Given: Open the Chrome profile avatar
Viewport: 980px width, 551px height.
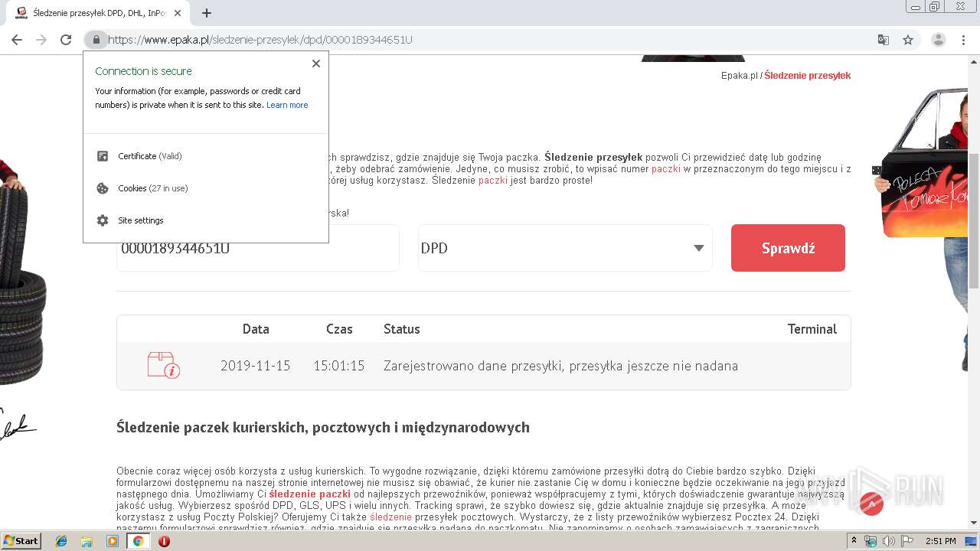Looking at the screenshot, I should pyautogui.click(x=938, y=40).
